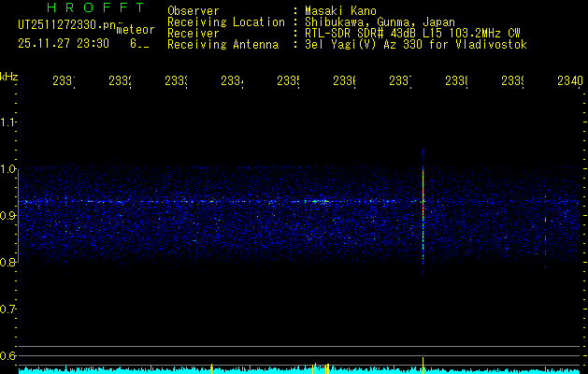Select observer name Masaki Kano
This screenshot has width=588, height=374.
340,11
